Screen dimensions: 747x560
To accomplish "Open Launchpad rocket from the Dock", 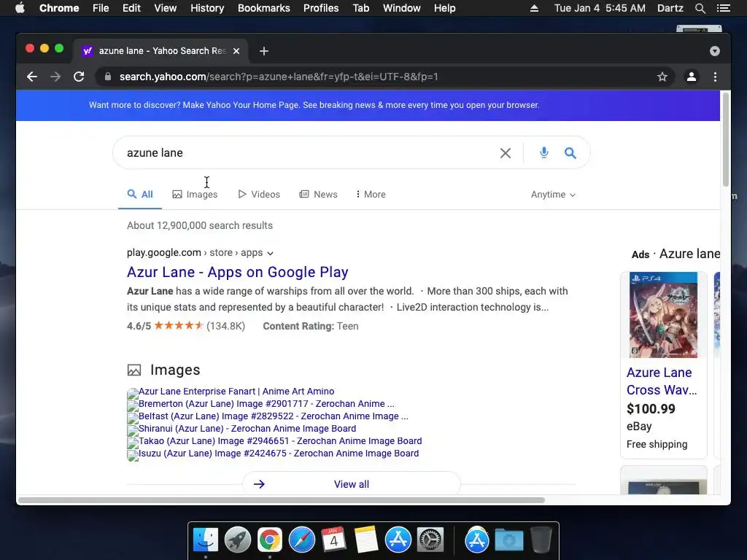I will (x=237, y=540).
